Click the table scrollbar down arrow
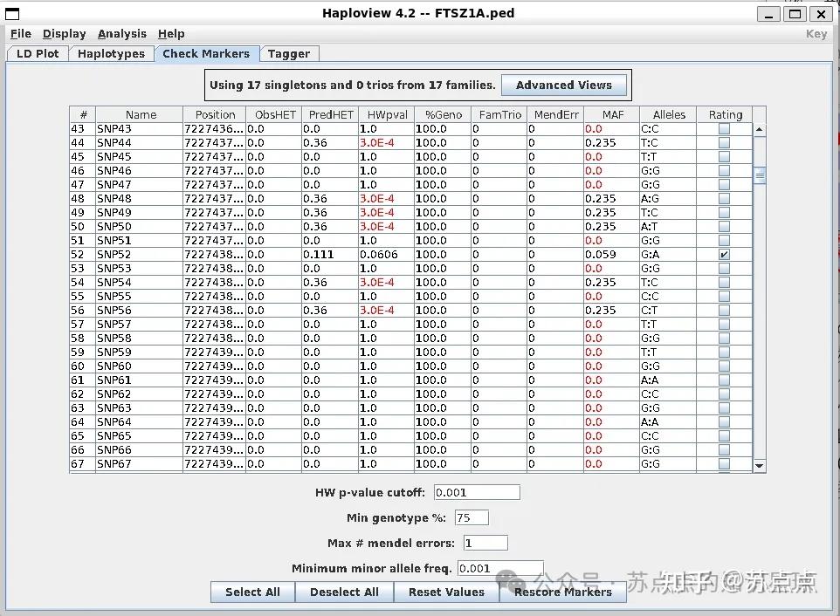The image size is (840, 616). 759,463
